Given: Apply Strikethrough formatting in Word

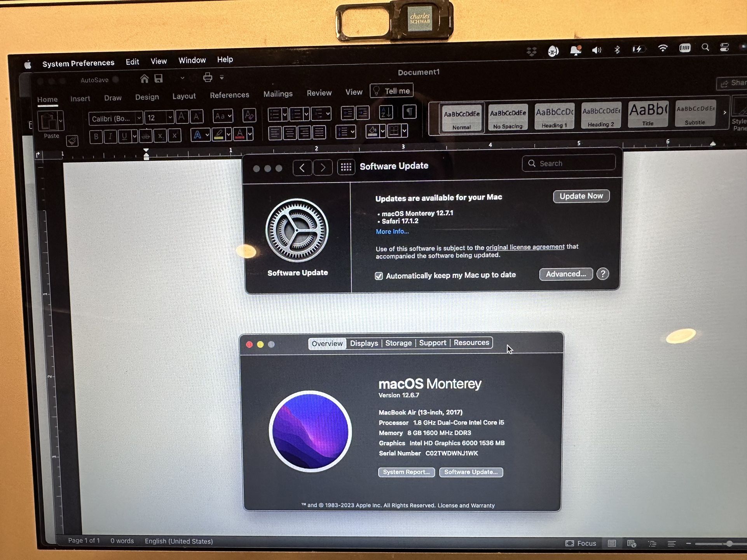Looking at the screenshot, I should (x=146, y=136).
